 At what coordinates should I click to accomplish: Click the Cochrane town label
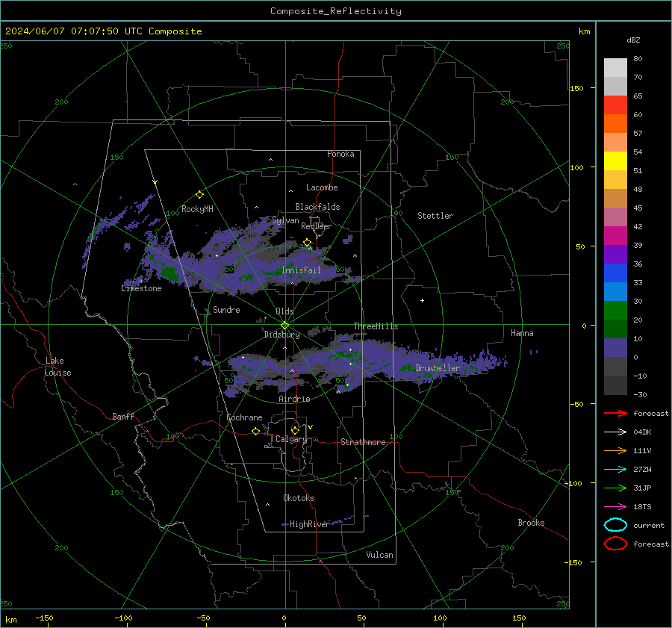pyautogui.click(x=244, y=417)
